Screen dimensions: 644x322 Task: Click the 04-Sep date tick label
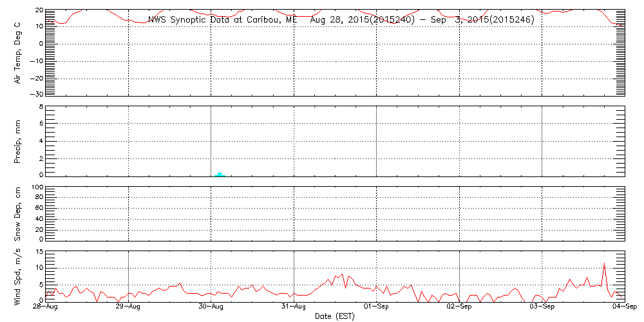(623, 308)
